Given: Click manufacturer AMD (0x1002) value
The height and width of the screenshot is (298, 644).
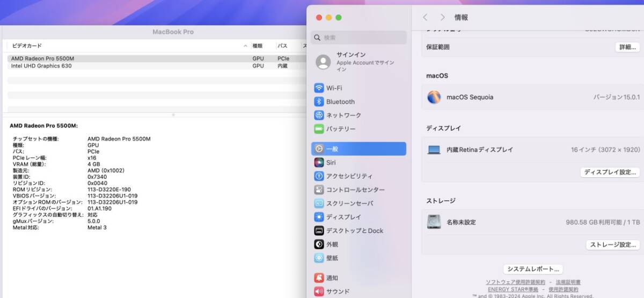Looking at the screenshot, I should pos(106,171).
